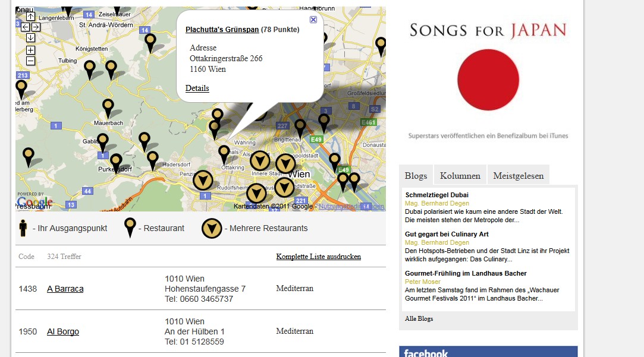Close the Plachutta's Grünspan info popup
Viewport: 644px width, 357px height.
(x=313, y=20)
